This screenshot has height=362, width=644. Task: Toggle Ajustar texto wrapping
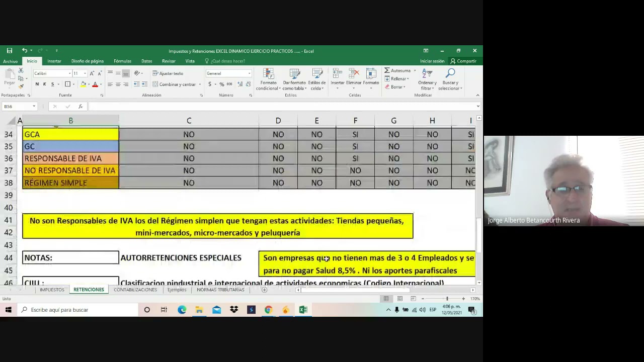[x=168, y=73]
